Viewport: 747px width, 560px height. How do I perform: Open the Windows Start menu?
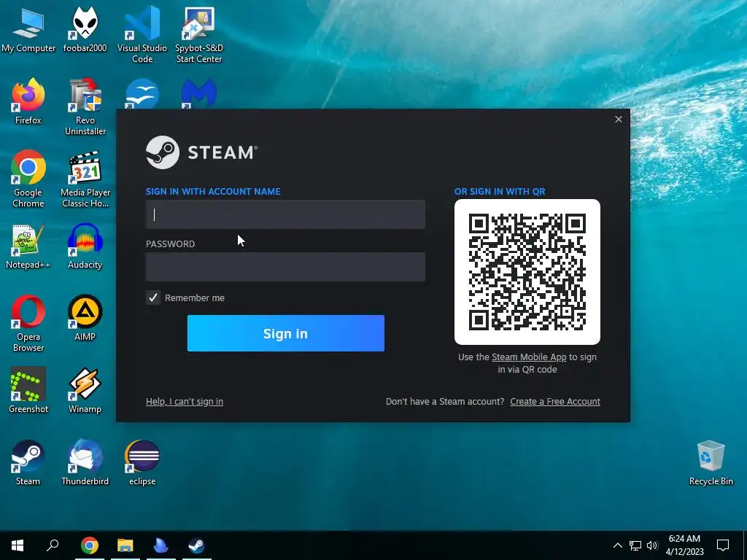click(x=18, y=545)
